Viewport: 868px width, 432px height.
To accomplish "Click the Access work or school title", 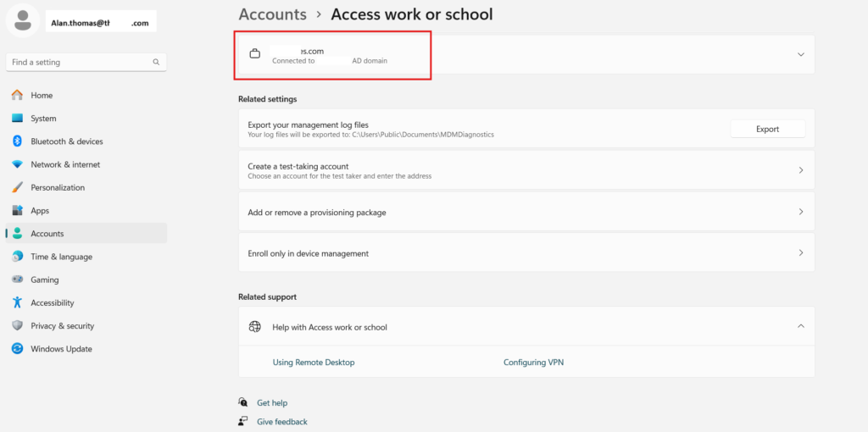I will (x=412, y=14).
